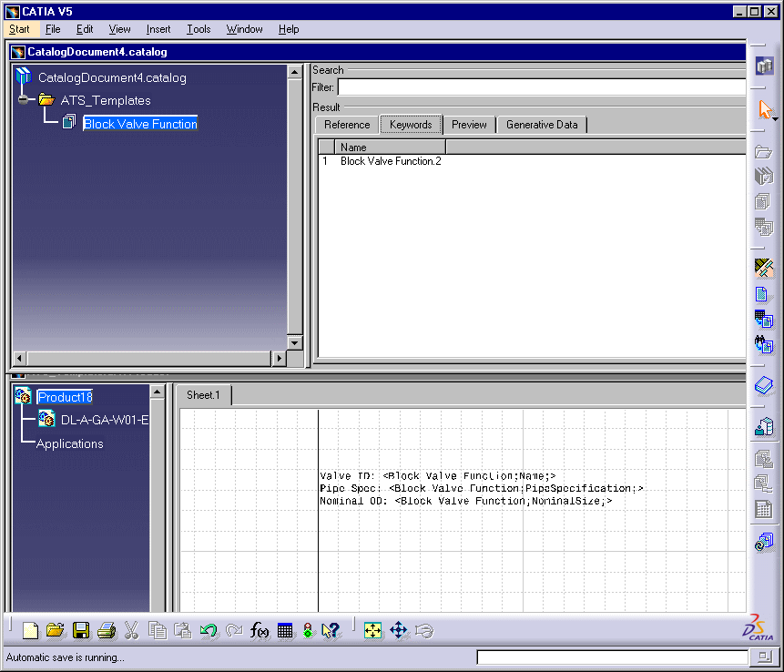Viewport: 784px width, 672px height.
Task: Click the catalog tree scroll right arrow
Action: [279, 358]
